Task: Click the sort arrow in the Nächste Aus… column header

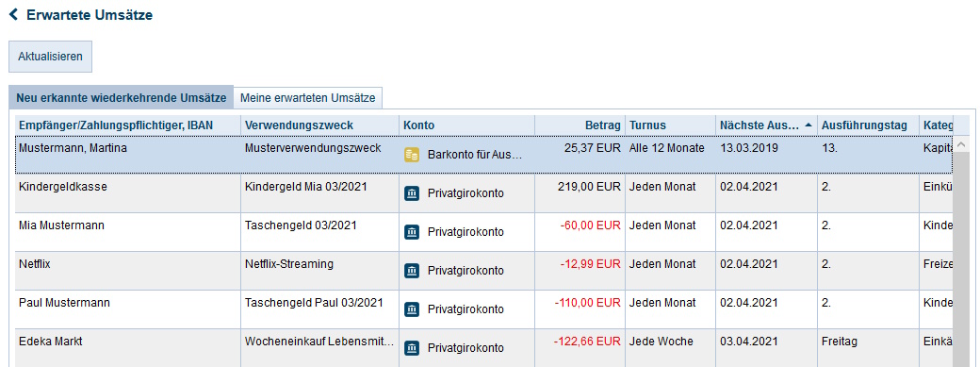Action: tap(808, 125)
